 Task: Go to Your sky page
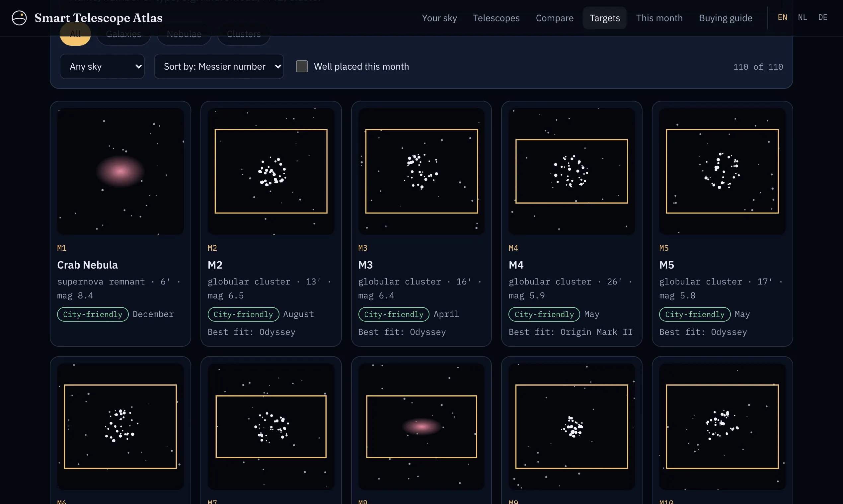pos(439,18)
